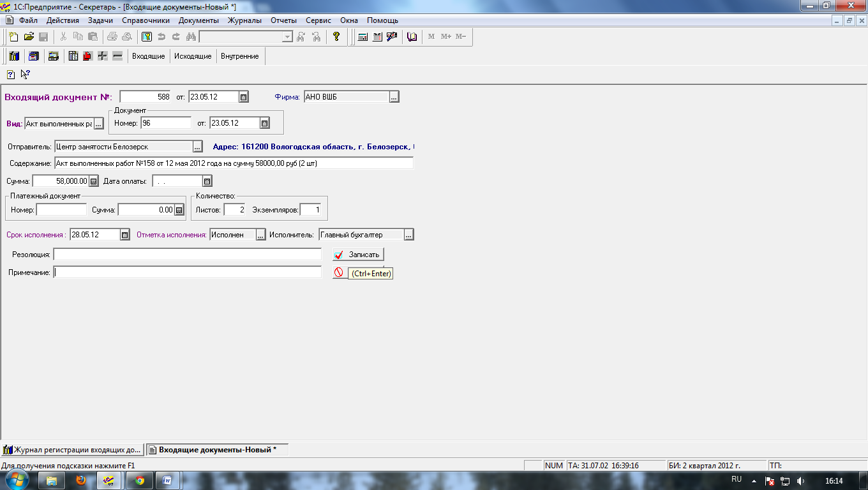Click the yellow question mark help icon
868x490 pixels.
[336, 36]
